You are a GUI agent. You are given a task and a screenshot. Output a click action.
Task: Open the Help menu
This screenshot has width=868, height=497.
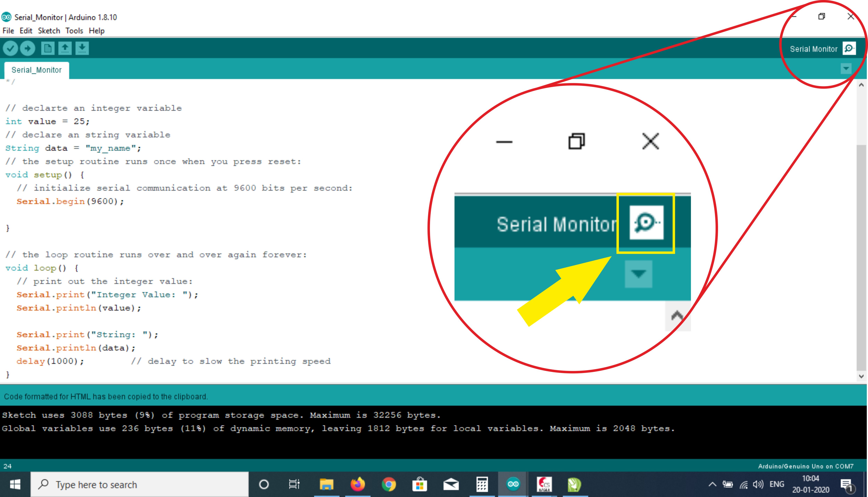pyautogui.click(x=97, y=31)
